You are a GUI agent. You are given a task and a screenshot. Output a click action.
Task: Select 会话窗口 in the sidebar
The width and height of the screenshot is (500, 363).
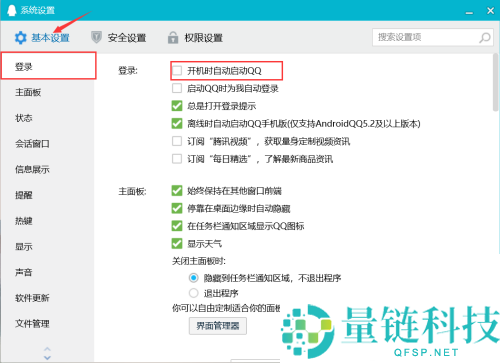pyautogui.click(x=47, y=144)
